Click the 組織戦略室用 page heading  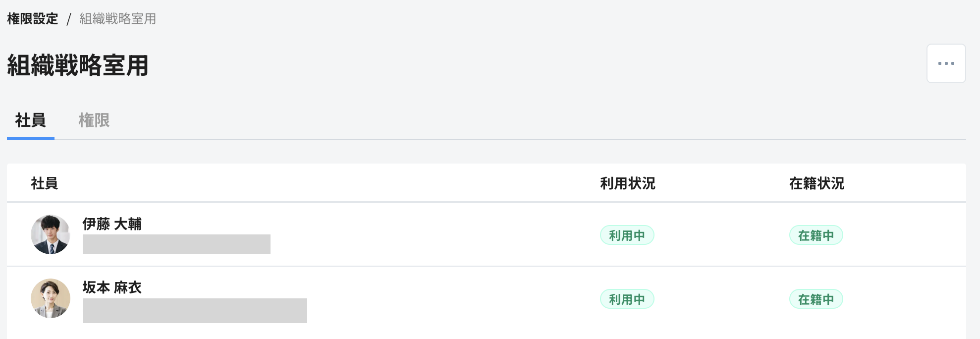(78, 65)
